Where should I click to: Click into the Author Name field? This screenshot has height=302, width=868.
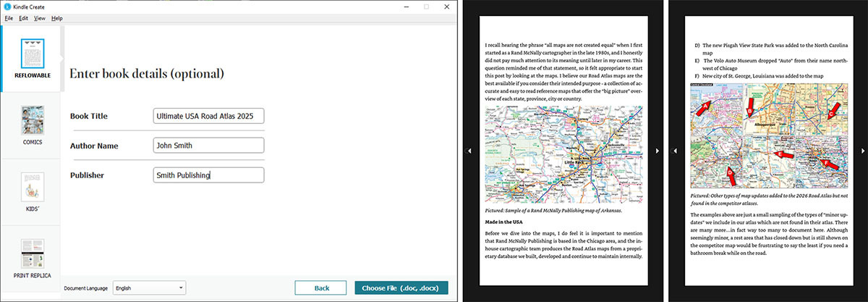208,146
